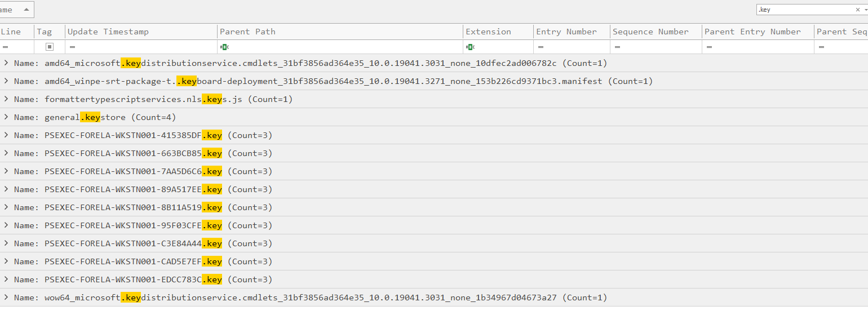This screenshot has height=324, width=868.
Task: Click the Parent Path contains-filter ABC icon
Action: click(x=224, y=47)
